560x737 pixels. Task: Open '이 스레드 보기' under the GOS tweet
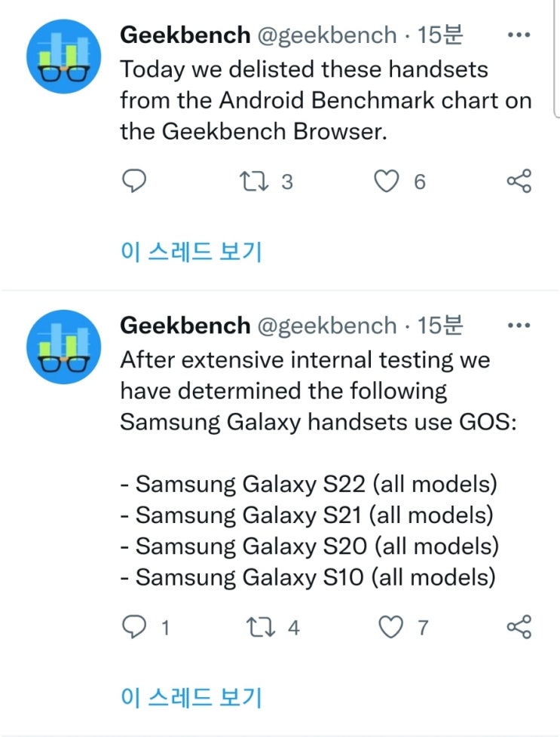191,697
